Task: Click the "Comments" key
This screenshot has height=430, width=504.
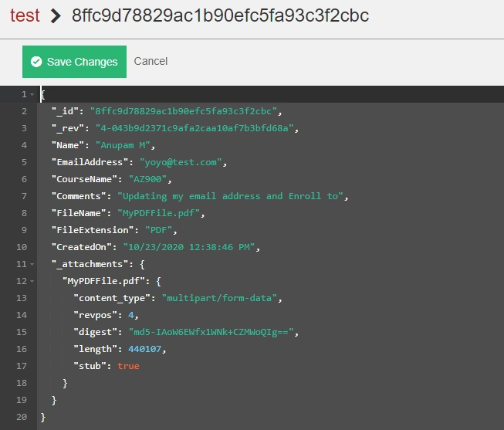Action: pos(79,196)
